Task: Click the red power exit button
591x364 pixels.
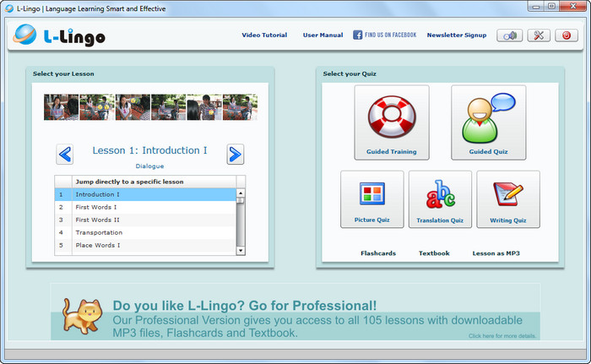Action: [x=567, y=35]
